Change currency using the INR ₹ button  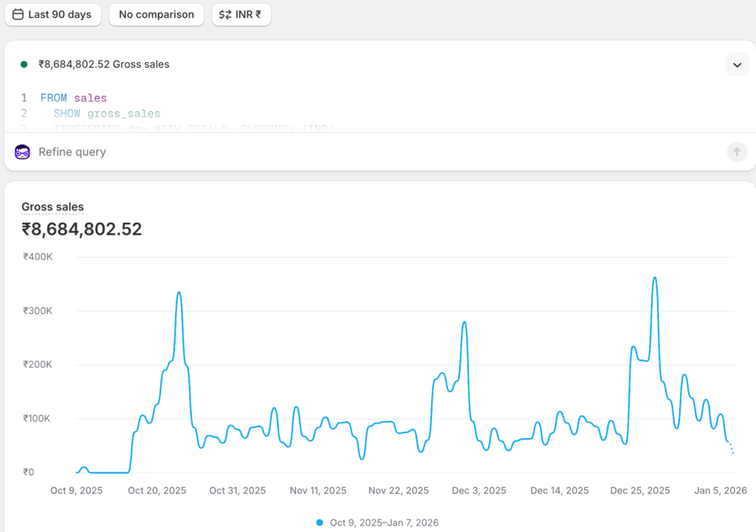(x=241, y=15)
